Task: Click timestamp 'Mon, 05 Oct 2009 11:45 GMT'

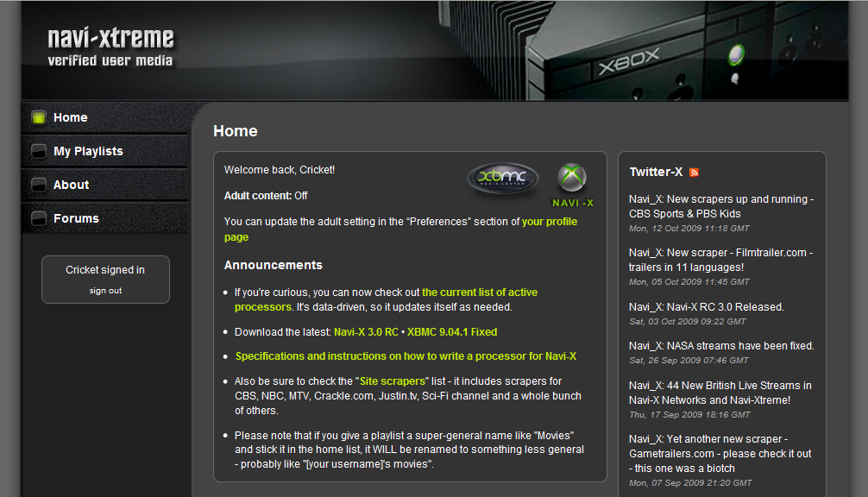Action: [x=689, y=282]
